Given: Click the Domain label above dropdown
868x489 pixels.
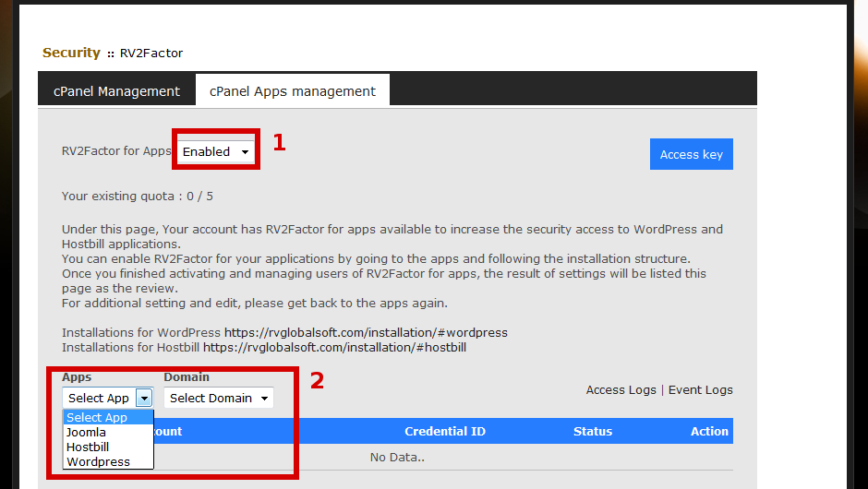Looking at the screenshot, I should tap(187, 377).
